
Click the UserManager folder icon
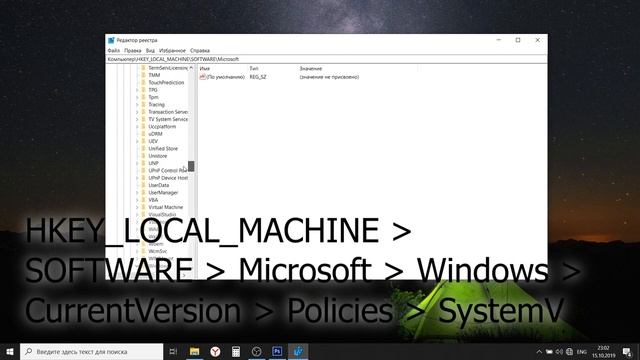143,193
